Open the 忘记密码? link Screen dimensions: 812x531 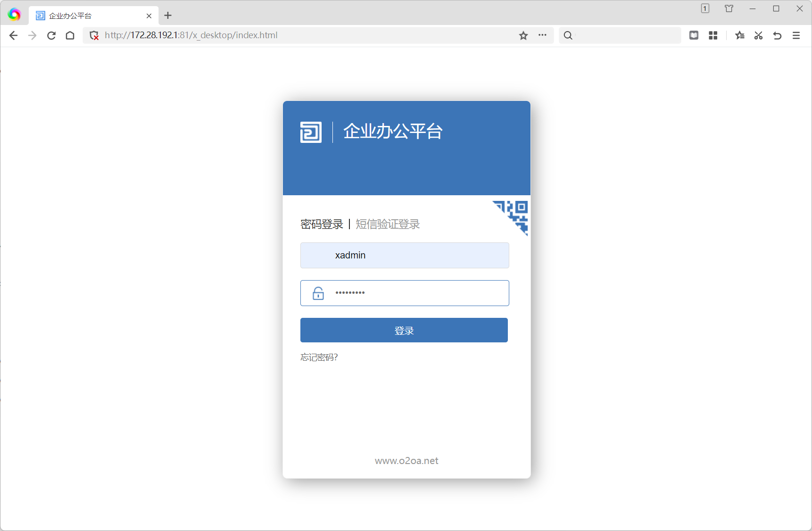[319, 357]
